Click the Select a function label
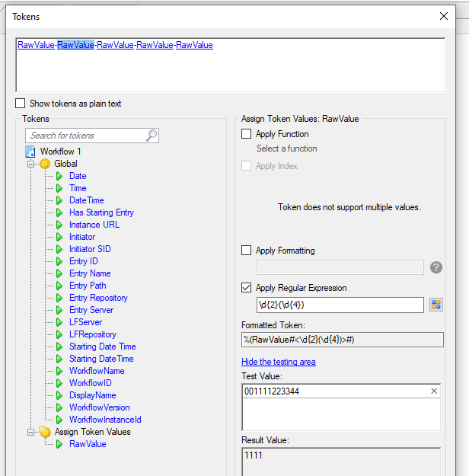This screenshot has width=469, height=476. (x=286, y=149)
